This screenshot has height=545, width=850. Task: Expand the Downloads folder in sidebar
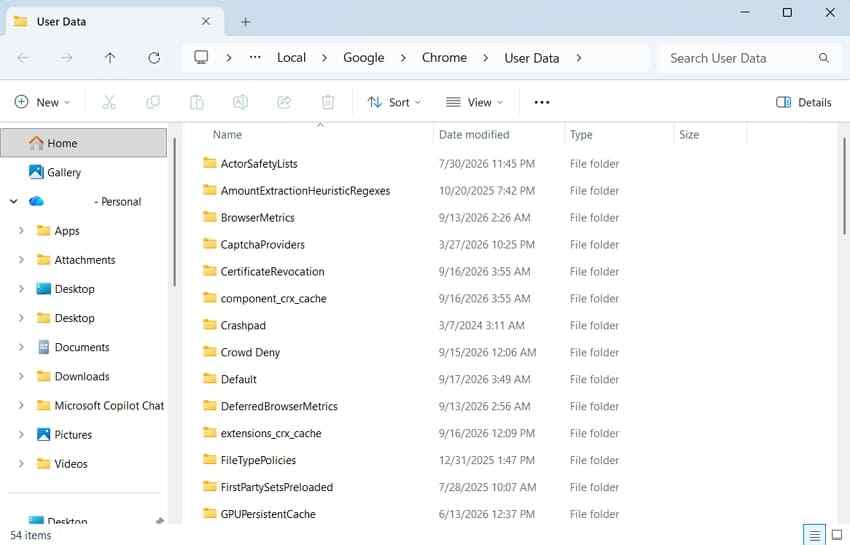[21, 376]
